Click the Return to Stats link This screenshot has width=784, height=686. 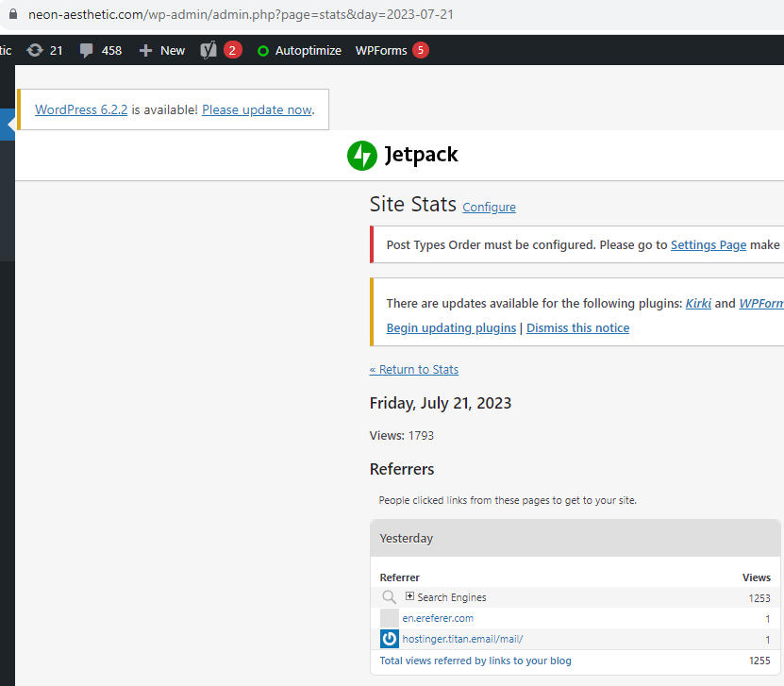click(x=414, y=370)
